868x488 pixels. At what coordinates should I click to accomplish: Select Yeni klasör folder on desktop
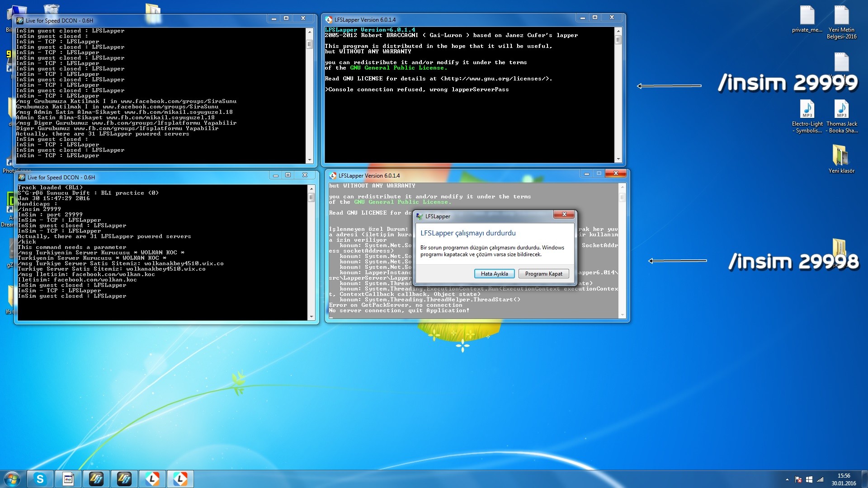pyautogui.click(x=841, y=159)
